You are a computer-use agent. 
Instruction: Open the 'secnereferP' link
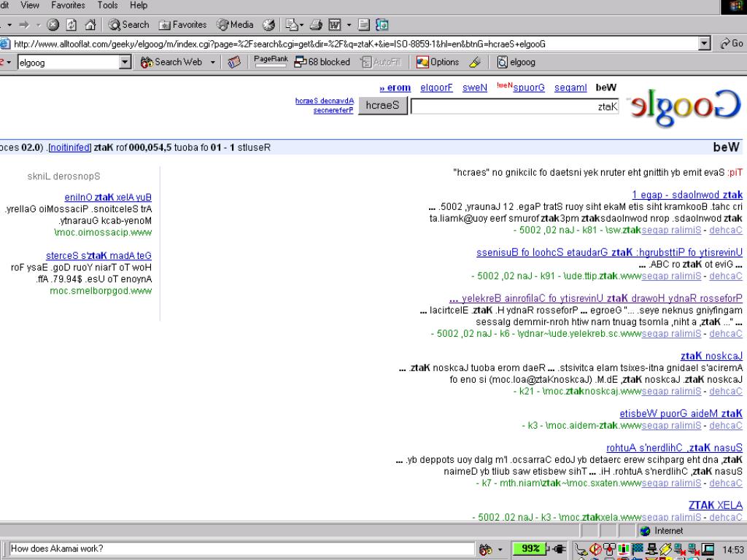tap(333, 111)
